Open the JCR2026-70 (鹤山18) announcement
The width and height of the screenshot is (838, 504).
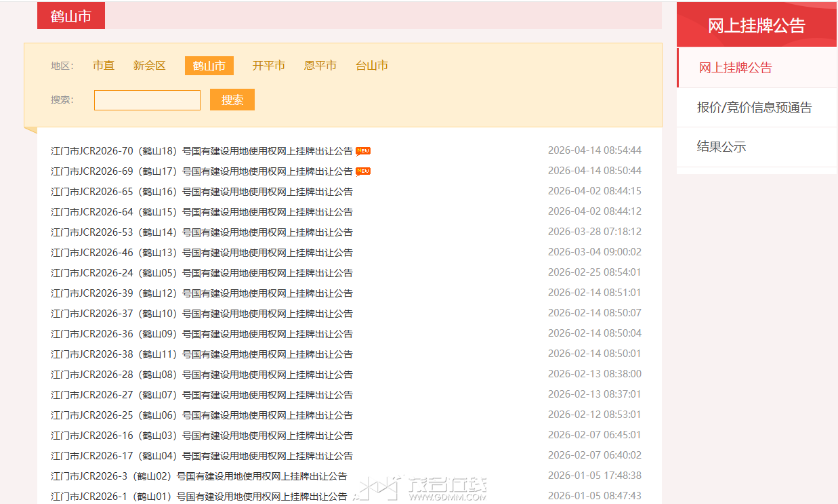pyautogui.click(x=201, y=151)
